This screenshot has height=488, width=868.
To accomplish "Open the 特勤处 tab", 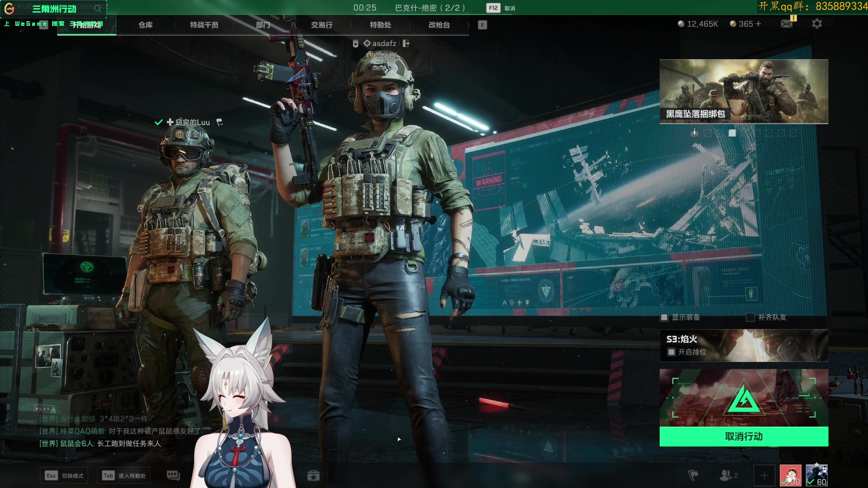I will coord(380,25).
